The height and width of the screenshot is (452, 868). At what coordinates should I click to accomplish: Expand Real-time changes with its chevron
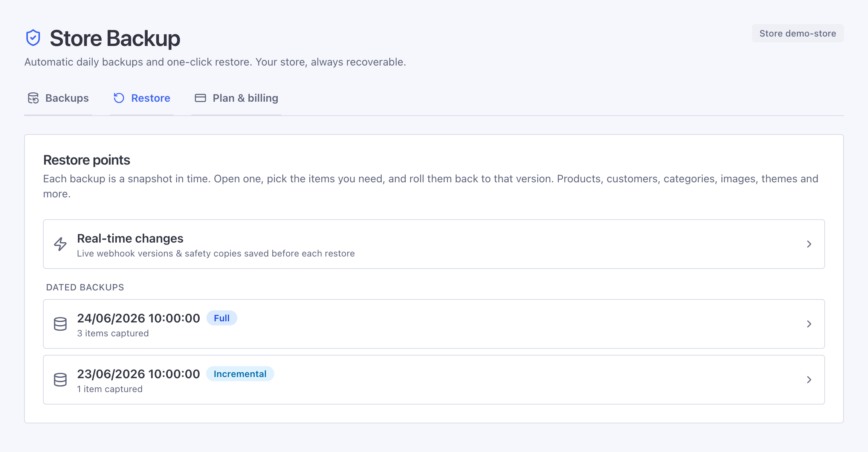809,244
